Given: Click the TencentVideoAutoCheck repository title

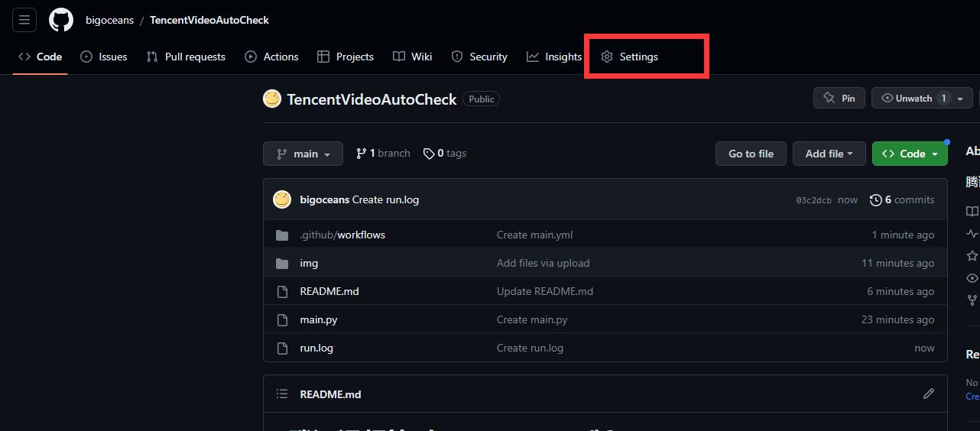Looking at the screenshot, I should pos(372,99).
